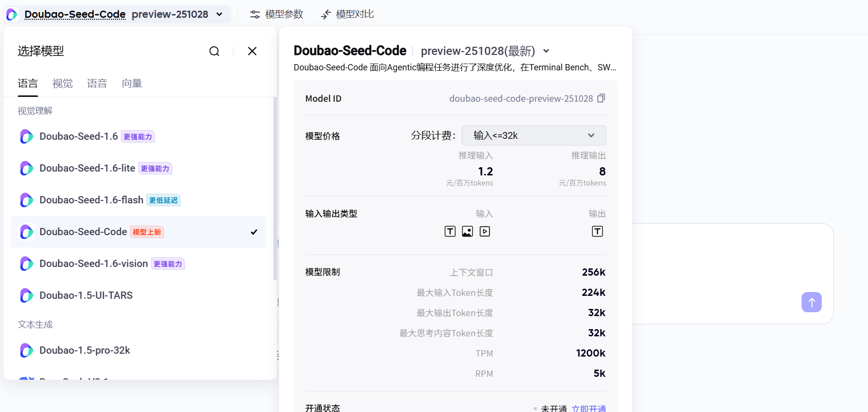Viewport: 868px width, 412px height.
Task: Select model Doubao-Seed-1.6-lite
Action: coord(138,168)
